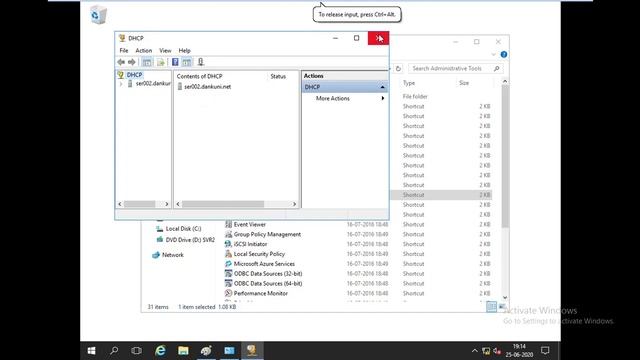
Task: Click the Add Server toolbar icon
Action: (x=200, y=62)
